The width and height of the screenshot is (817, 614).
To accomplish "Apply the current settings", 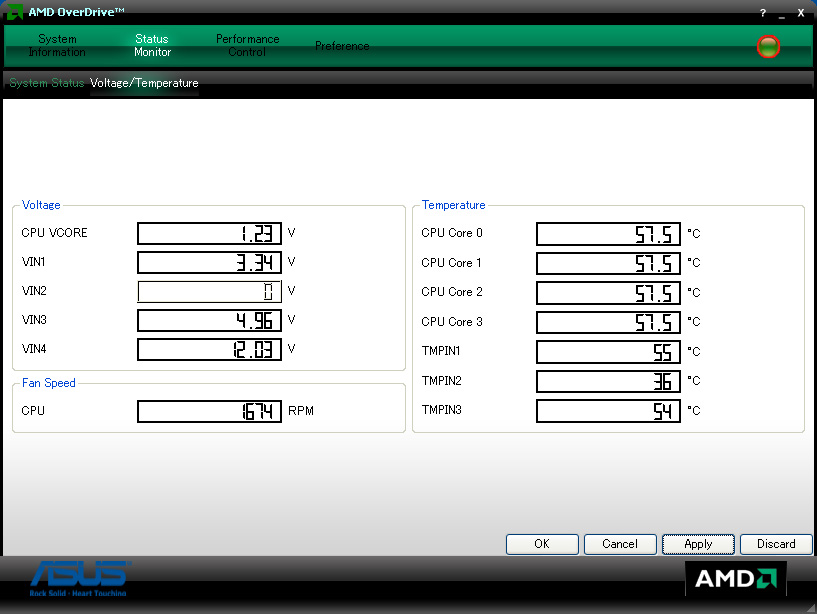I will point(698,544).
